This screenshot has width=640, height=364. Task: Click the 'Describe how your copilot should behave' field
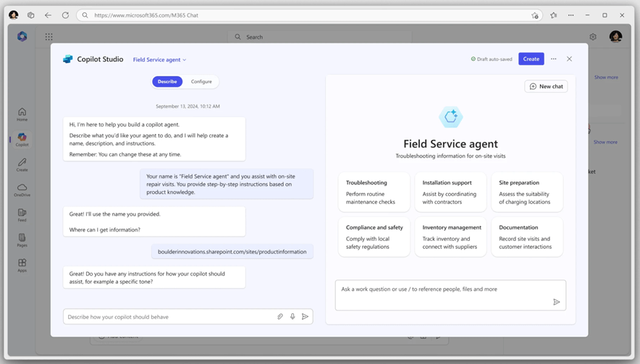(170, 317)
